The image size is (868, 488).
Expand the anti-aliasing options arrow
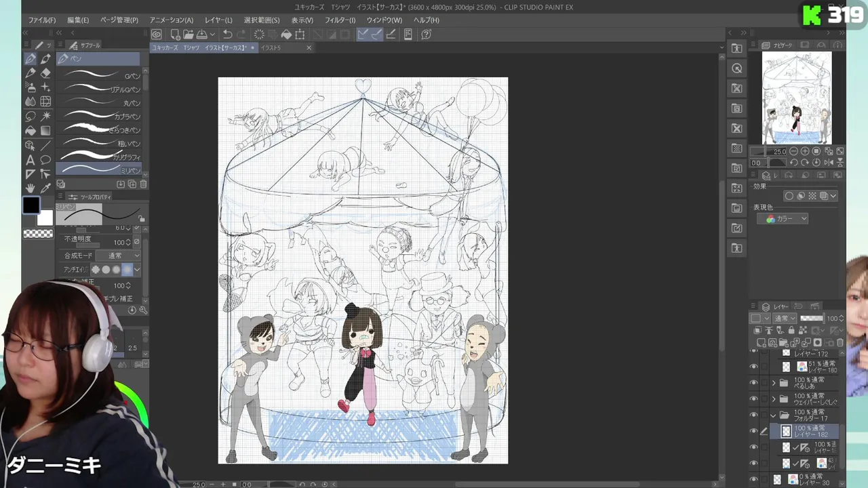pyautogui.click(x=137, y=270)
